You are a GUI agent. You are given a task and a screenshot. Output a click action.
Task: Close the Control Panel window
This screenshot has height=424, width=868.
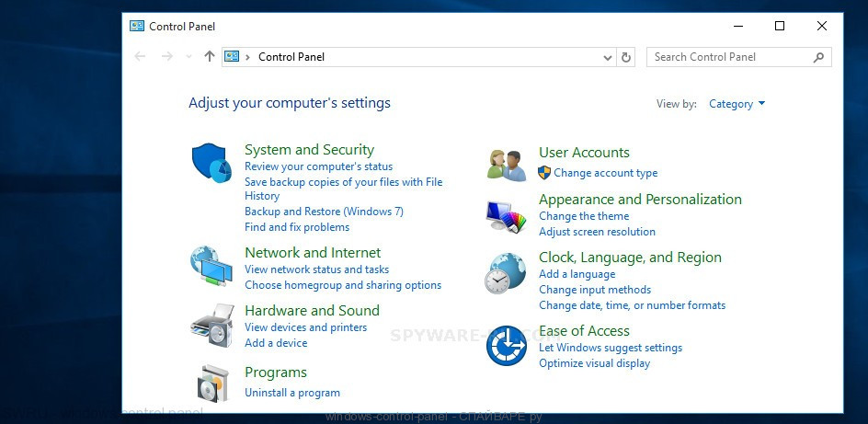(x=822, y=26)
